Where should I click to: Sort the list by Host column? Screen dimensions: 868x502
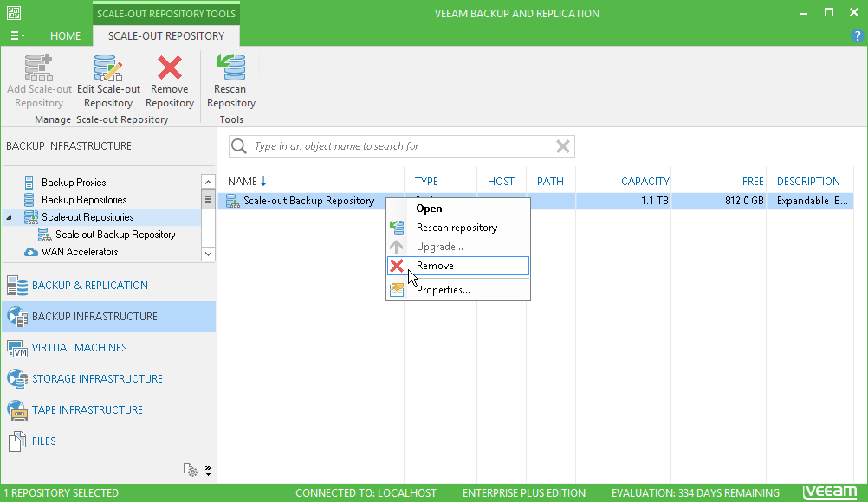tap(501, 182)
